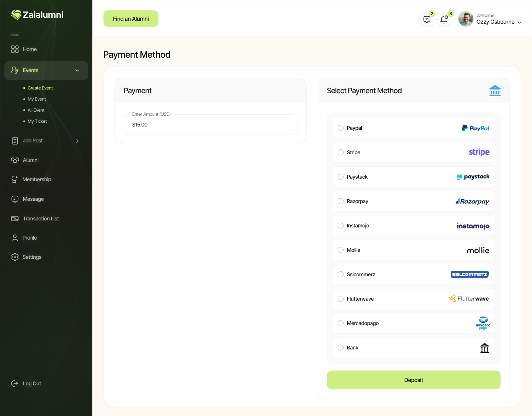This screenshot has width=532, height=416.
Task: Click Find an Alumni button
Action: pyautogui.click(x=131, y=18)
